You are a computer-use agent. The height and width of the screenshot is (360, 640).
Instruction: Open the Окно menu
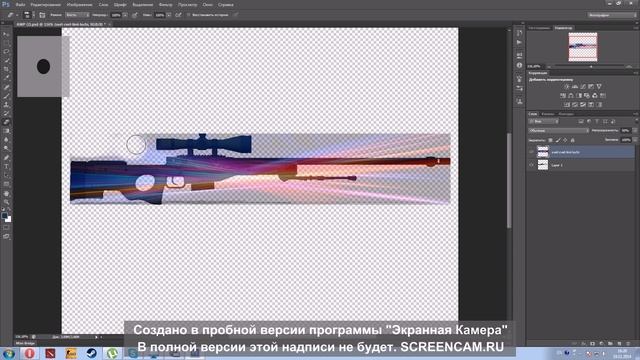click(207, 4)
